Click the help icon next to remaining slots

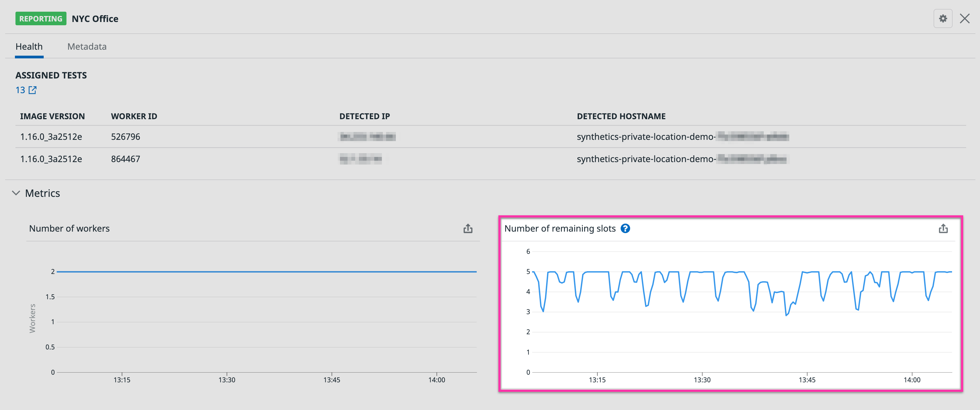coord(626,228)
